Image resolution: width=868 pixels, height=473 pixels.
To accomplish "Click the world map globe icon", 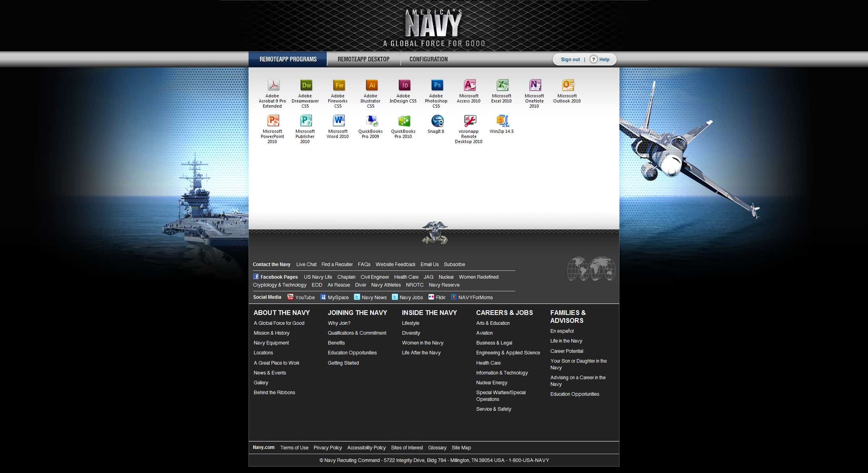I will pyautogui.click(x=591, y=269).
